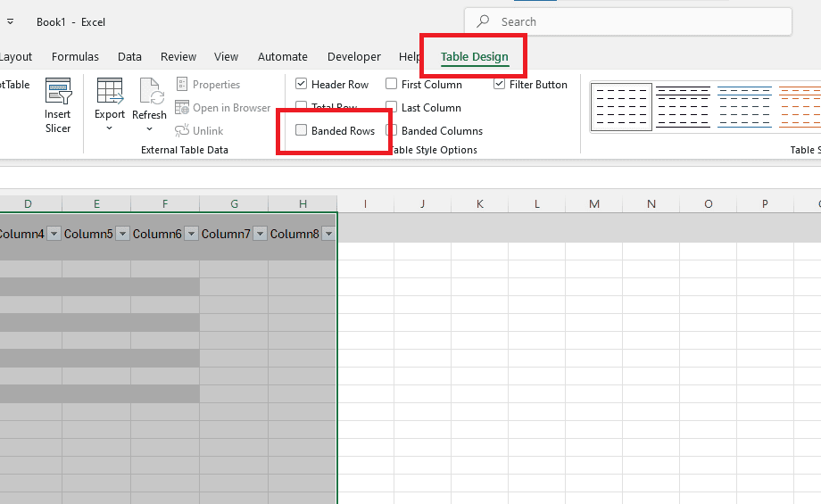Open the Column8 filter dropdown

coord(328,234)
